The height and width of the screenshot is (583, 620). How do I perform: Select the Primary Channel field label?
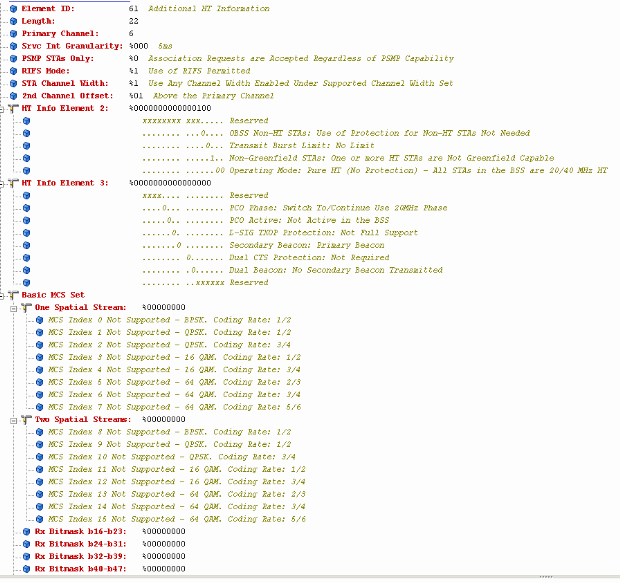coord(60,34)
